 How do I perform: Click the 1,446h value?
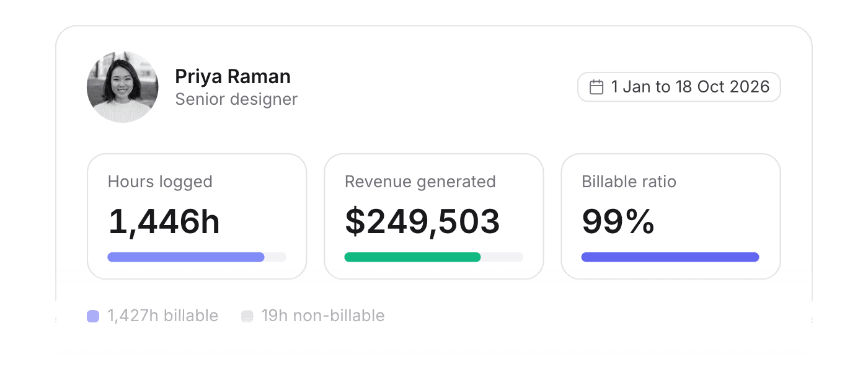click(x=164, y=221)
